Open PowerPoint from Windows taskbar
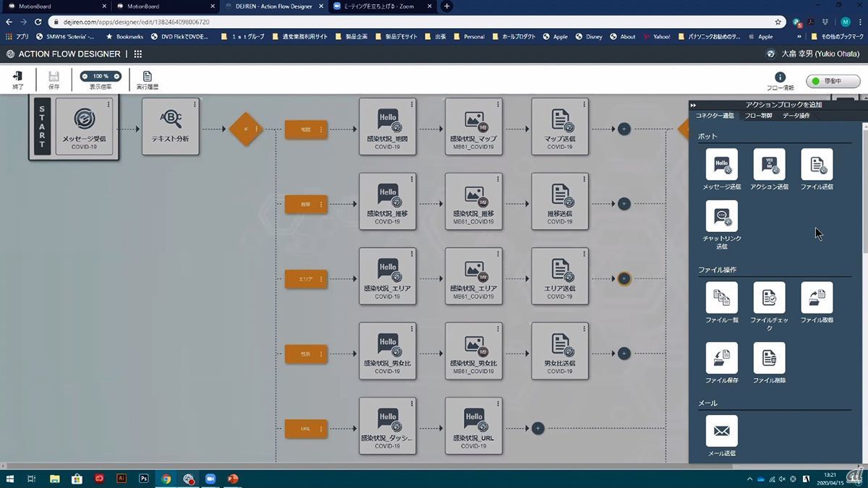 pos(233,479)
